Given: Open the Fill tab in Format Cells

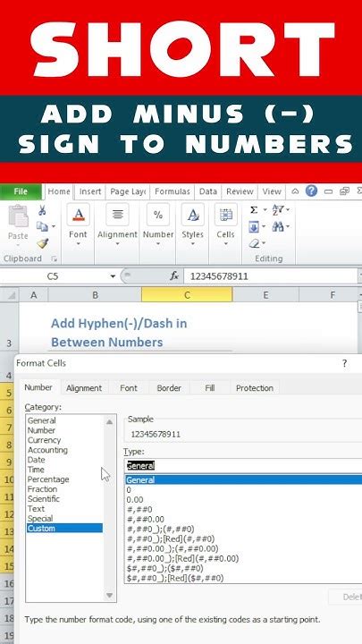Looking at the screenshot, I should (x=210, y=388).
